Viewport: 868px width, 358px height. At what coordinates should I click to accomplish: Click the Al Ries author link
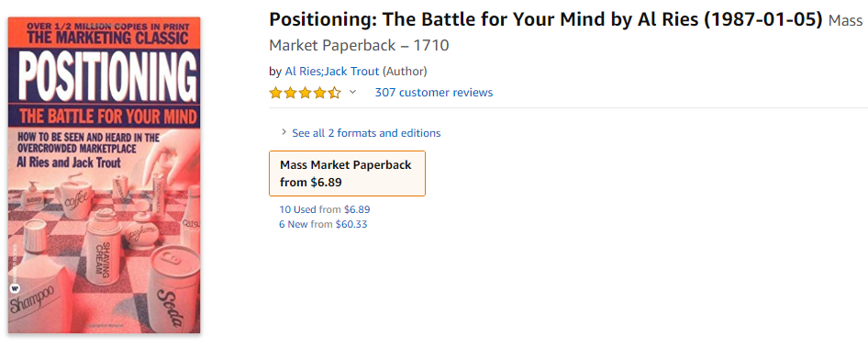(303, 71)
